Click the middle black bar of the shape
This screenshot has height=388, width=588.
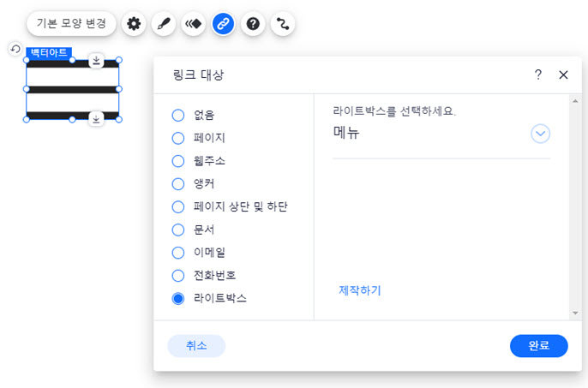coord(72,90)
